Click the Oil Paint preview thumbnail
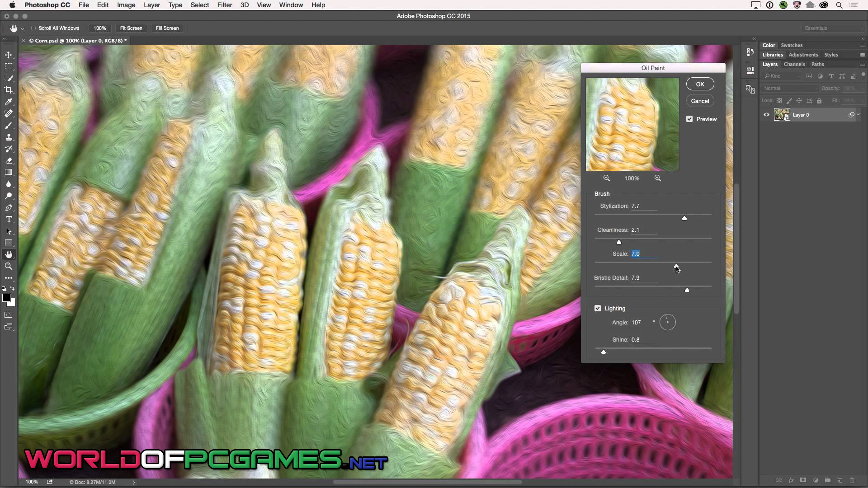 point(632,124)
